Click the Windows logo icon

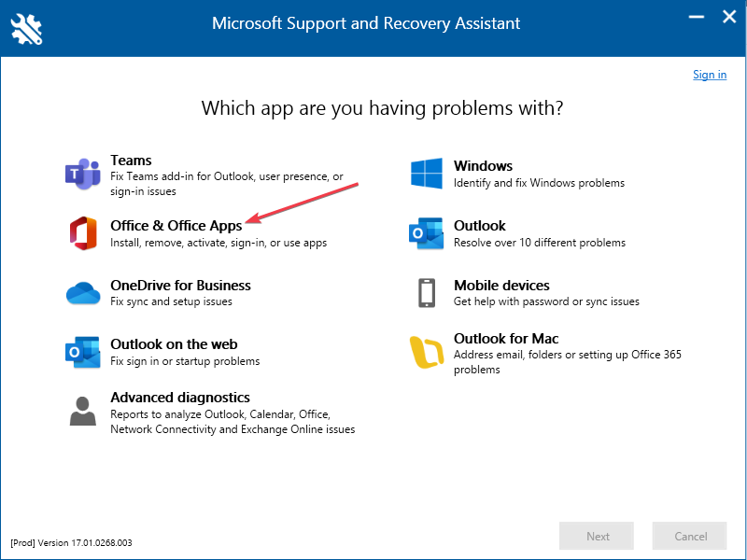(x=425, y=173)
